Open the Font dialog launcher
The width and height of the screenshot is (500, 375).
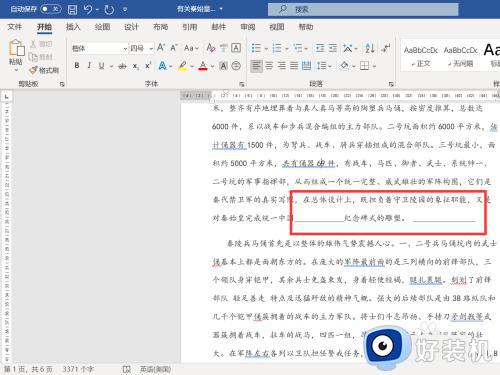pyautogui.click(x=242, y=84)
